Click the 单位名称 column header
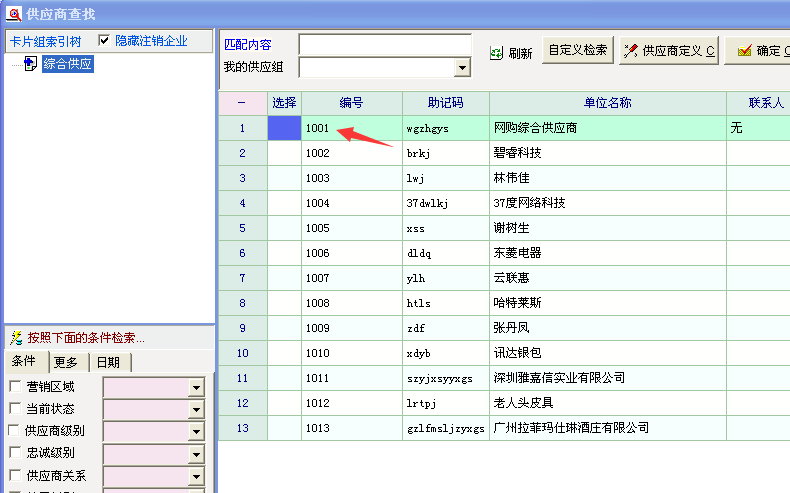Image resolution: width=790 pixels, height=493 pixels. click(607, 103)
